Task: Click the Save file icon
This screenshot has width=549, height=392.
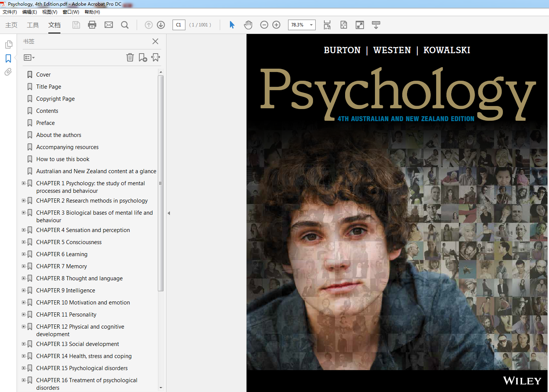Action: [76, 25]
